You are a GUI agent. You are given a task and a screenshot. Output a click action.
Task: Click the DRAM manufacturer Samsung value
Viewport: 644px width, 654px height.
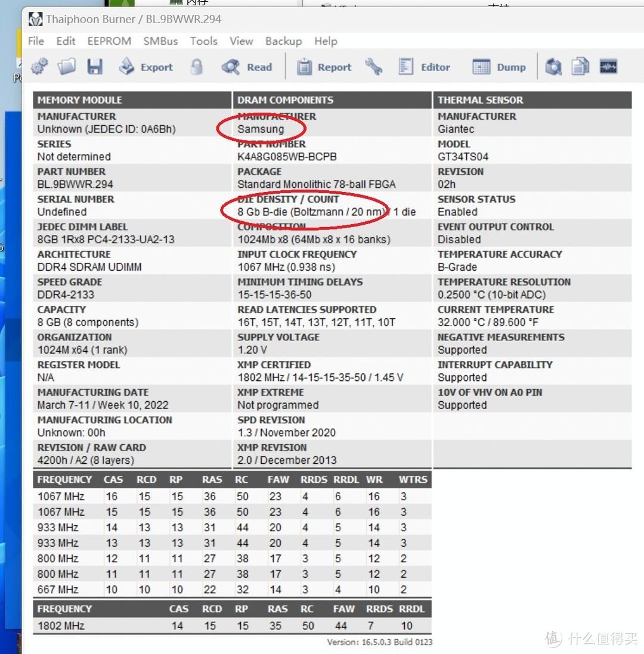pyautogui.click(x=261, y=129)
